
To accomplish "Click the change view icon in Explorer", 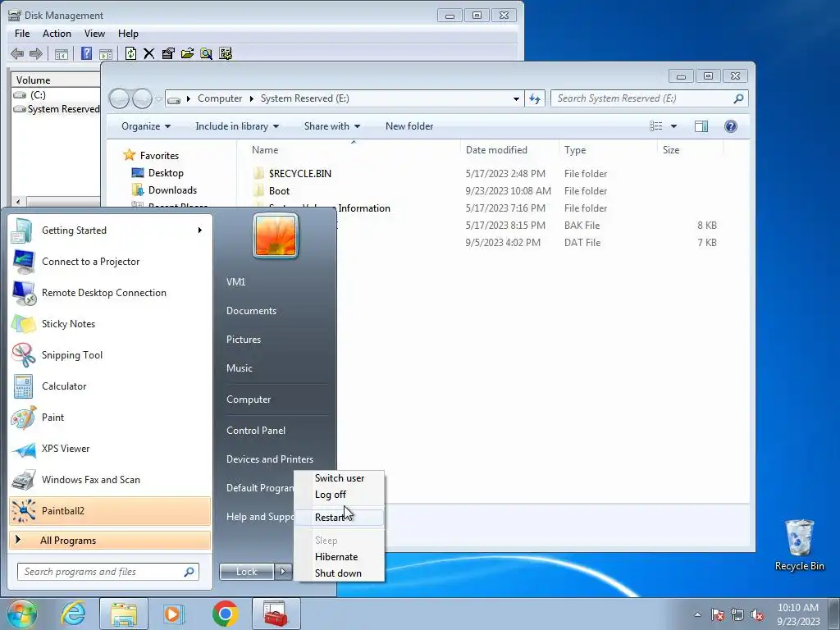I will click(x=656, y=126).
